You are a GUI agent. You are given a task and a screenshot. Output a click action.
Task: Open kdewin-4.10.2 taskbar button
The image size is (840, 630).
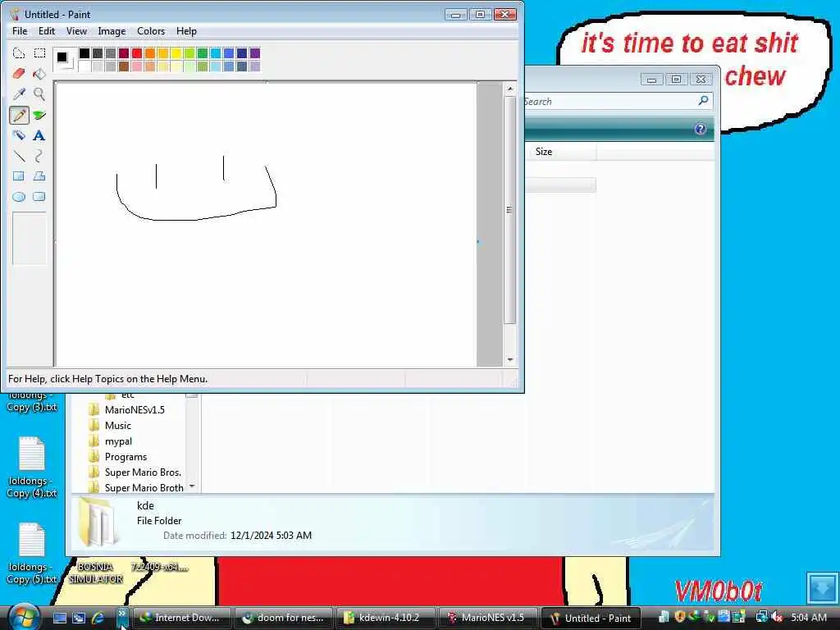coord(386,618)
